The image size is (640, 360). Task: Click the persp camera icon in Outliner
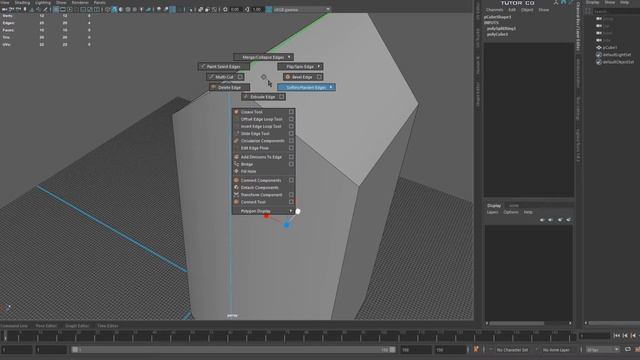coord(599,19)
